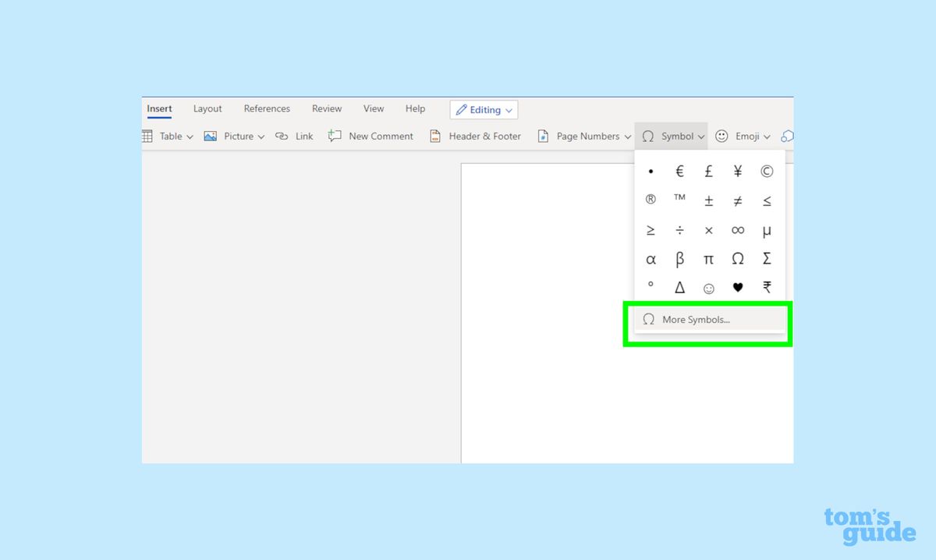Image resolution: width=936 pixels, height=560 pixels.
Task: Switch to the Review tab
Action: point(327,108)
